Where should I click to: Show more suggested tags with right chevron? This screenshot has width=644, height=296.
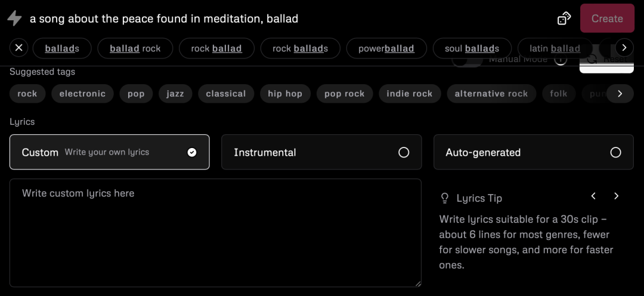click(620, 94)
